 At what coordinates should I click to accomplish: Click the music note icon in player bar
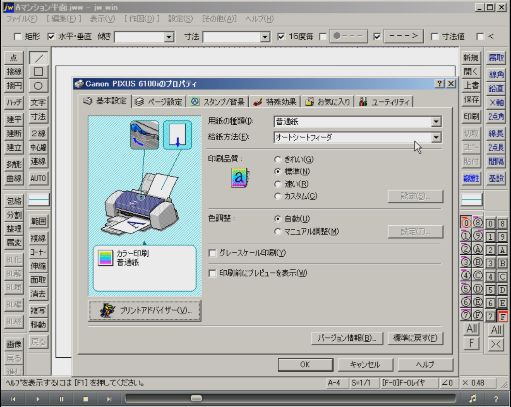pos(472,399)
